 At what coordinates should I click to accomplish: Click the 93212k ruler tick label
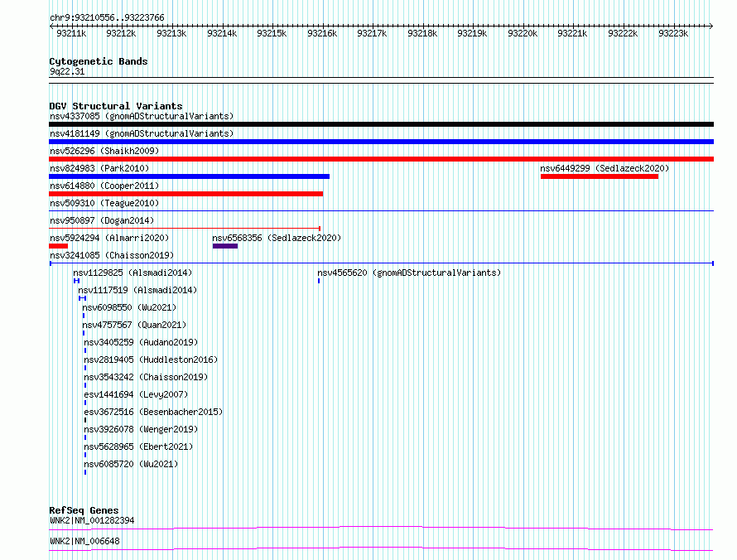[x=121, y=33]
